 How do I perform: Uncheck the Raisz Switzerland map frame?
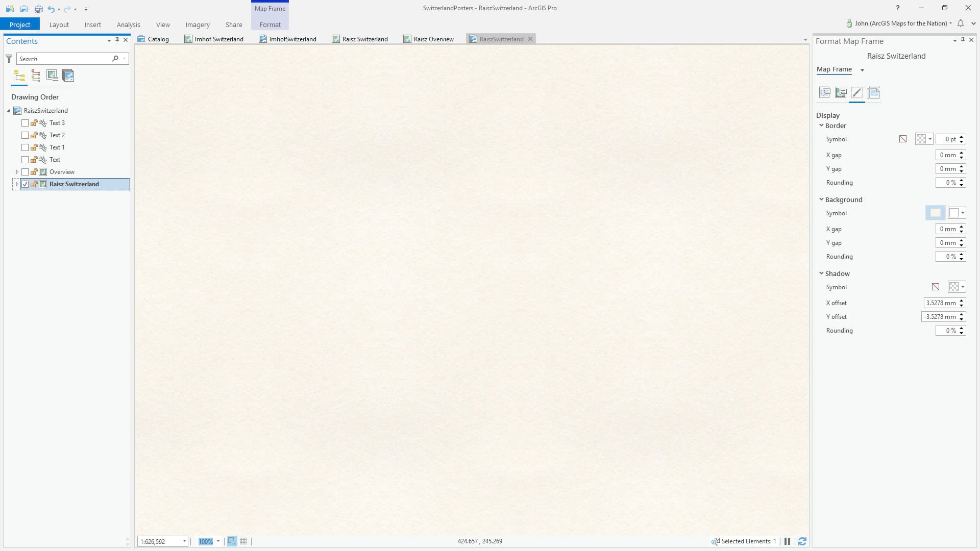[x=25, y=184]
